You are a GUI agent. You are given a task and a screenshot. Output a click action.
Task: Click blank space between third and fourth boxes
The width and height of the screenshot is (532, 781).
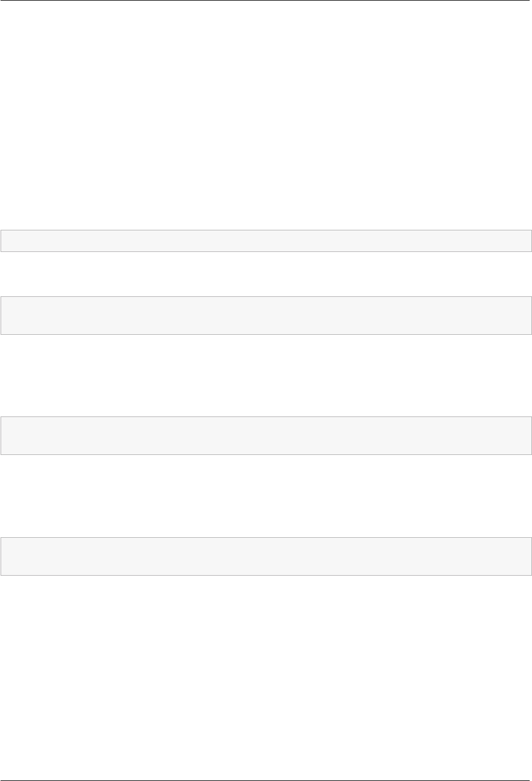[x=266, y=496]
